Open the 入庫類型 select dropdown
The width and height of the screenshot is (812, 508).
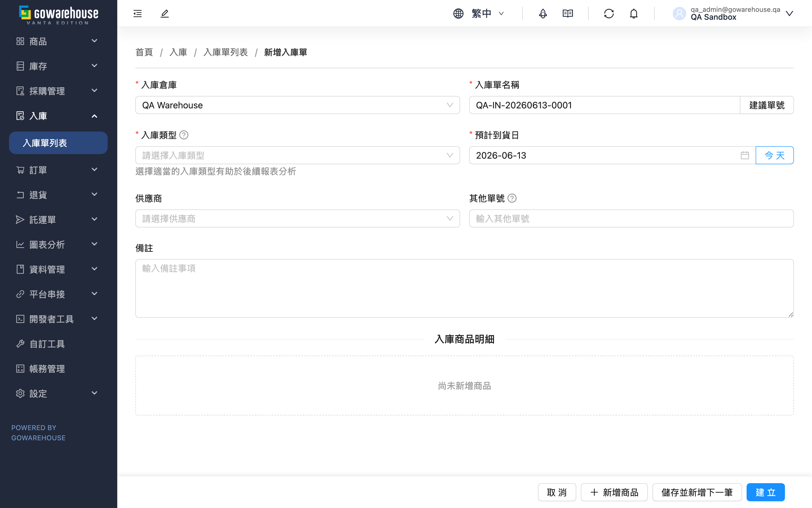tap(298, 155)
